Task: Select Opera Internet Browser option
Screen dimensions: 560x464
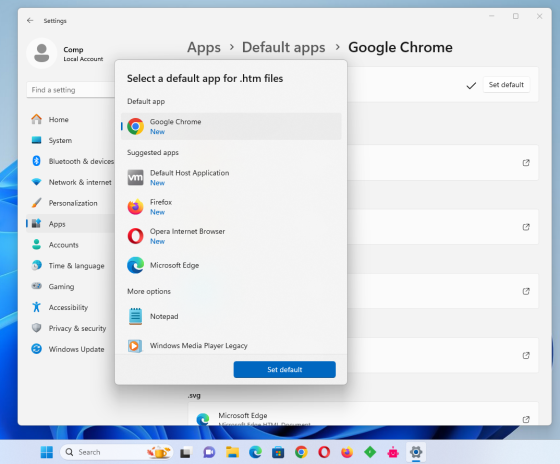Action: coord(231,236)
